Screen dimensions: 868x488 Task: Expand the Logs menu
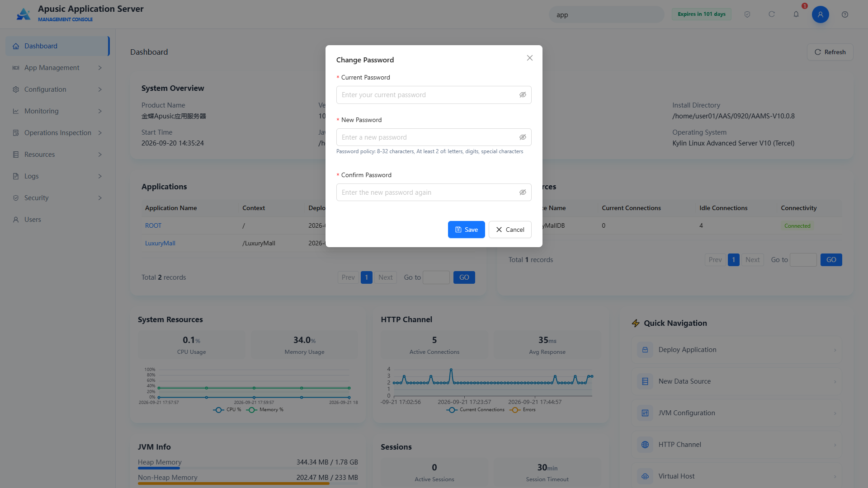click(57, 176)
